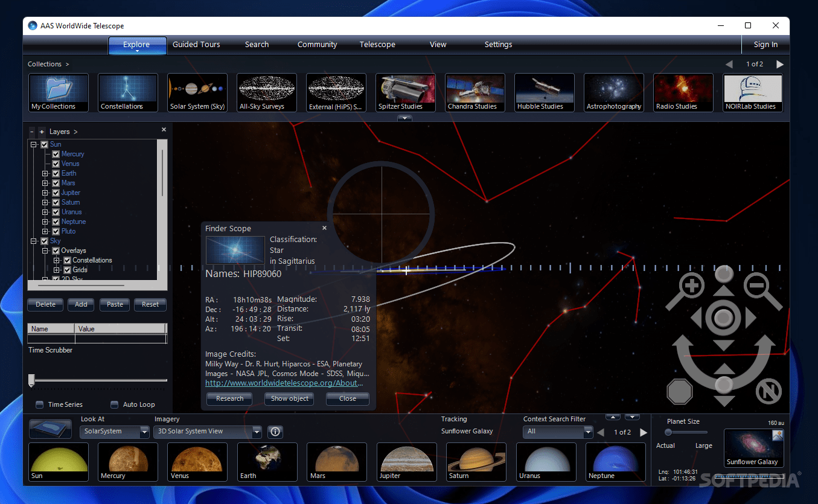This screenshot has width=818, height=504.
Task: Expand the Earth tree node
Action: click(x=45, y=173)
